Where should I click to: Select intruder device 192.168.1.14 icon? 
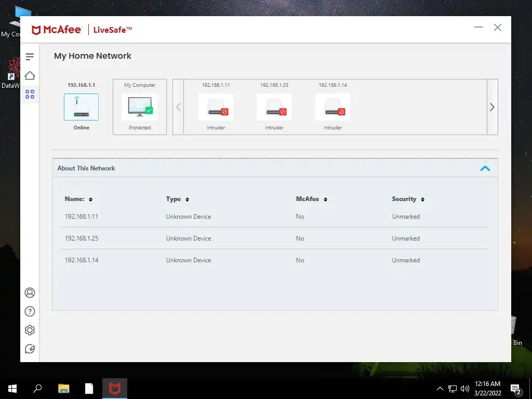click(x=332, y=107)
